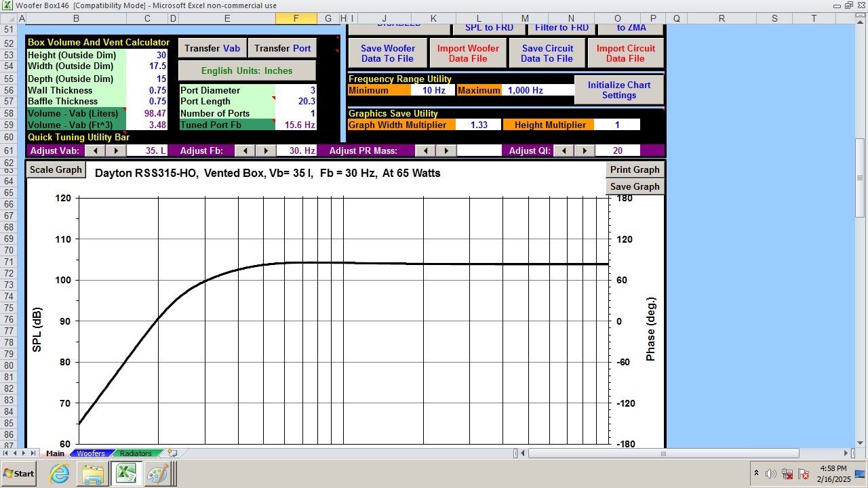Decrease Vab with the left arrow
The width and height of the screenshot is (868, 488).
coord(96,151)
